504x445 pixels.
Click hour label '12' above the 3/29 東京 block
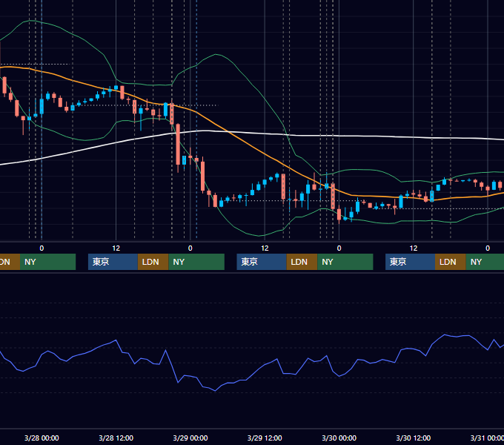(x=265, y=248)
